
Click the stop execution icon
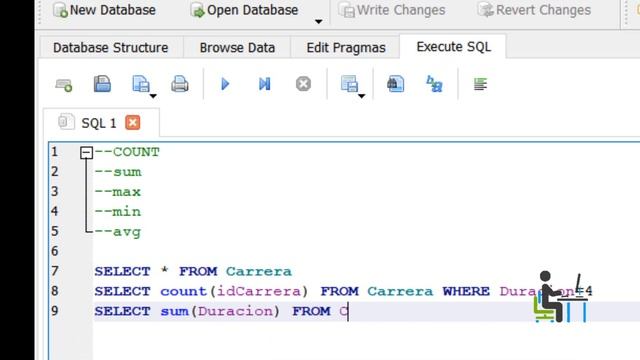coord(303,84)
